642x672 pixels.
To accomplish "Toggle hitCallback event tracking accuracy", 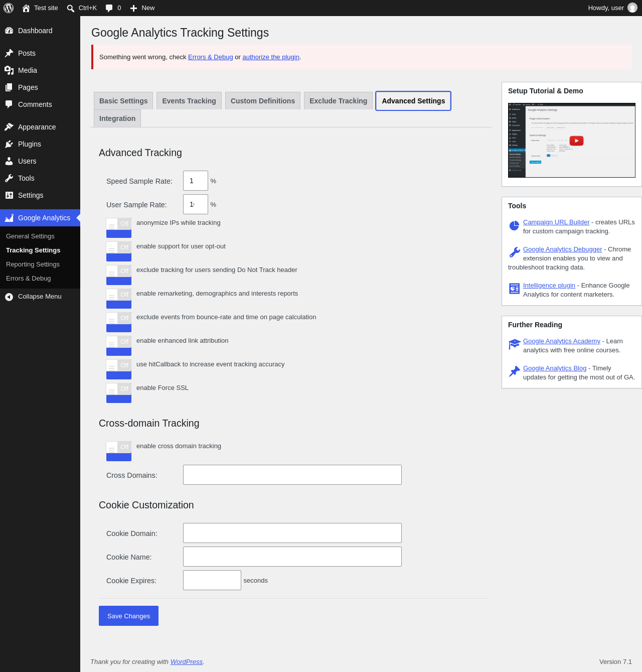I will pyautogui.click(x=119, y=369).
